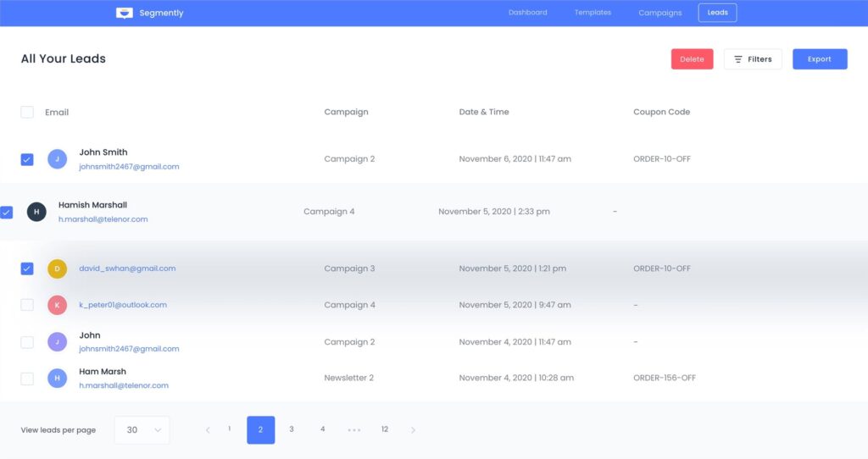
Task: Go to page 3
Action: pyautogui.click(x=292, y=429)
